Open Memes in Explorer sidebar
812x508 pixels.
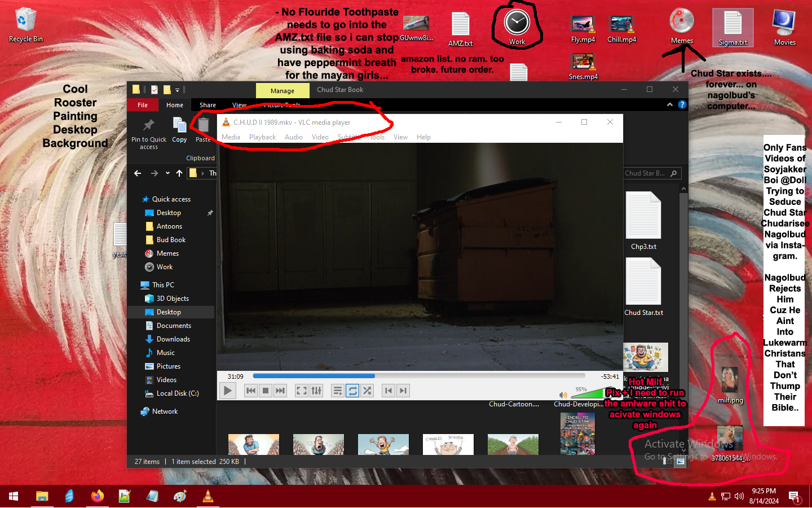pyautogui.click(x=167, y=253)
